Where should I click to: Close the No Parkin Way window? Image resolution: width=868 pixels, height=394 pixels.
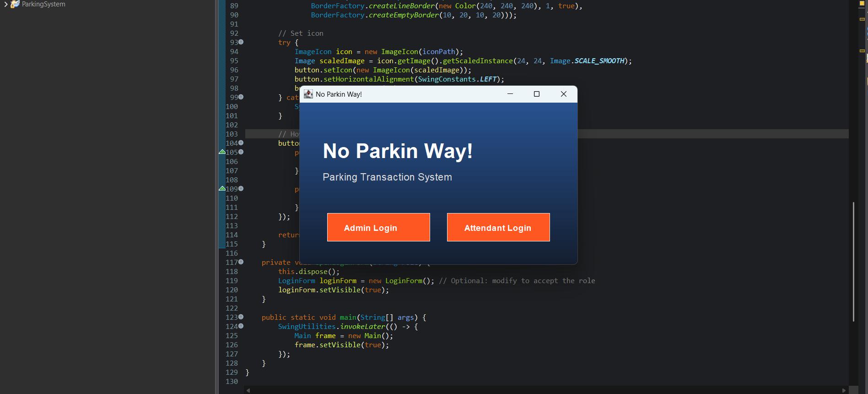click(x=564, y=94)
